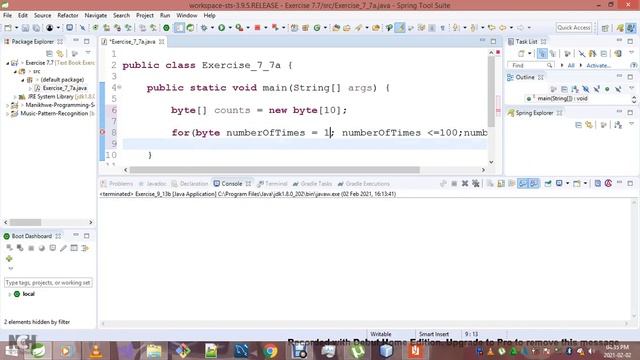This screenshot has width=640, height=360.
Task: Click the New Task icon in Task List
Action: point(521,54)
